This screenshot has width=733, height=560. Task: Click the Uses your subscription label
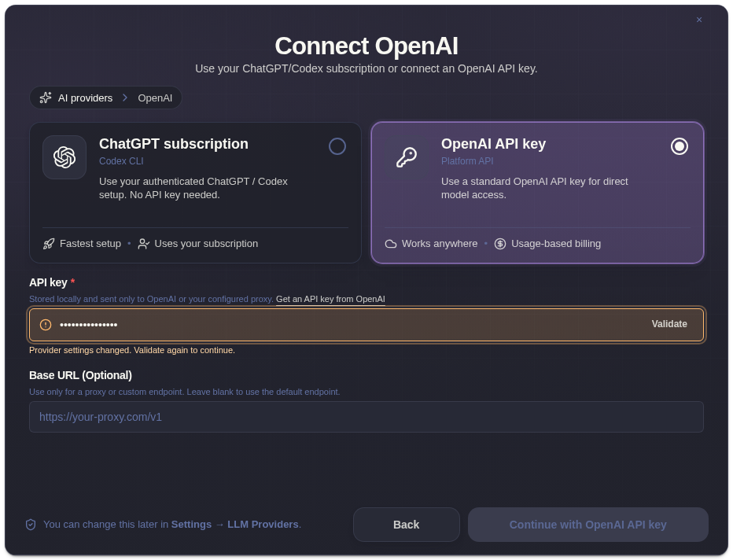point(206,244)
